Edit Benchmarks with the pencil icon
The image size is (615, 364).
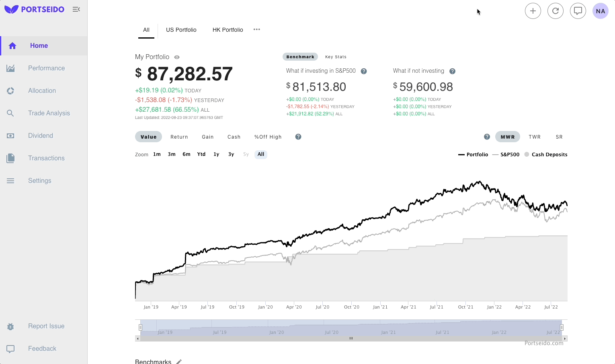[x=178, y=361]
